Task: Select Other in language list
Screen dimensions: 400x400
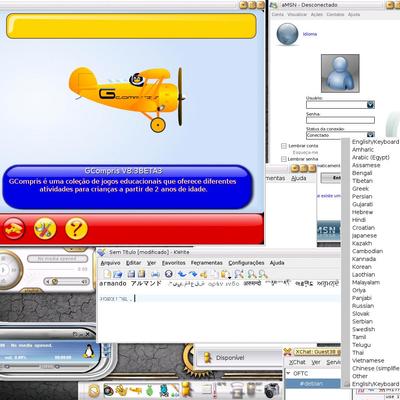Action: click(360, 376)
